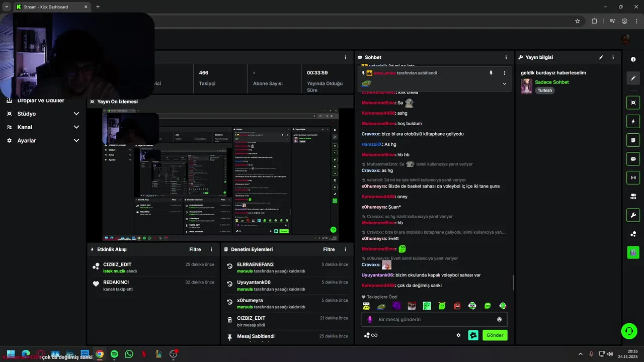Bookmark page with star icon
This screenshot has width=644, height=362.
tap(578, 21)
